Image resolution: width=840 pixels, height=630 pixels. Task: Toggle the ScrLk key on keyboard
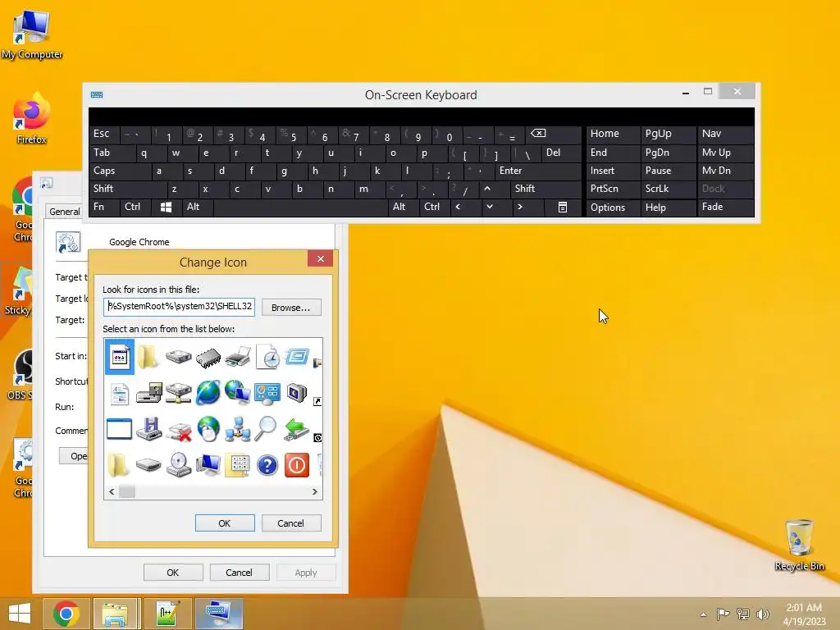point(668,189)
